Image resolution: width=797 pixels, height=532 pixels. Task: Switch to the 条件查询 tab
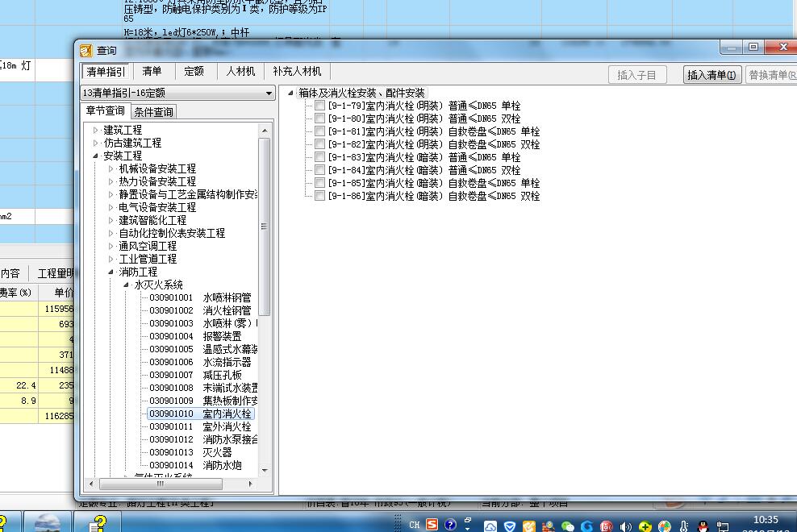pos(153,112)
